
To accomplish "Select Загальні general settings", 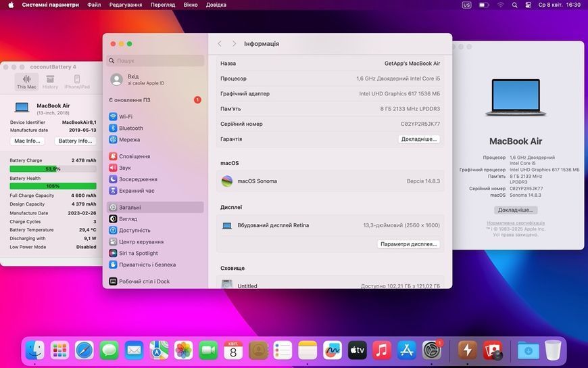I will 155,207.
